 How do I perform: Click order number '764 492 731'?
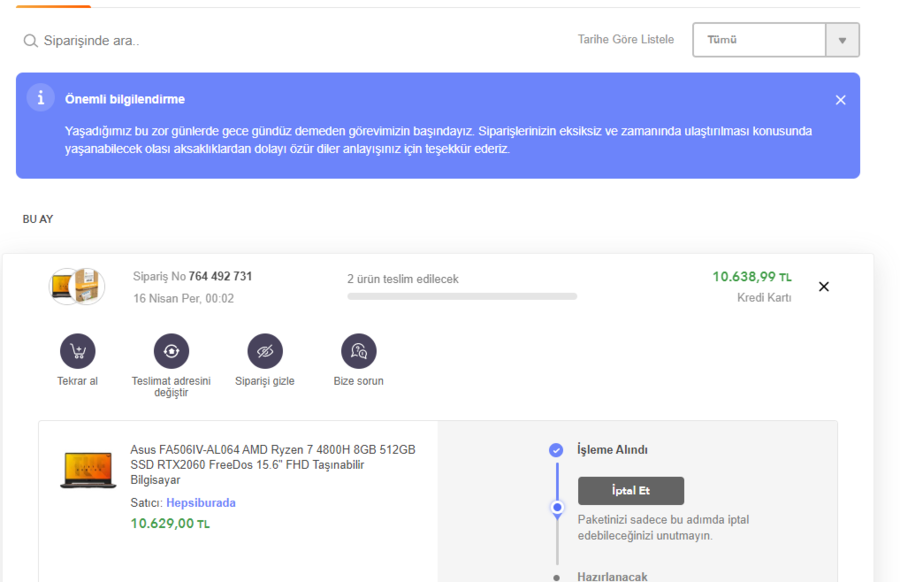coord(220,277)
